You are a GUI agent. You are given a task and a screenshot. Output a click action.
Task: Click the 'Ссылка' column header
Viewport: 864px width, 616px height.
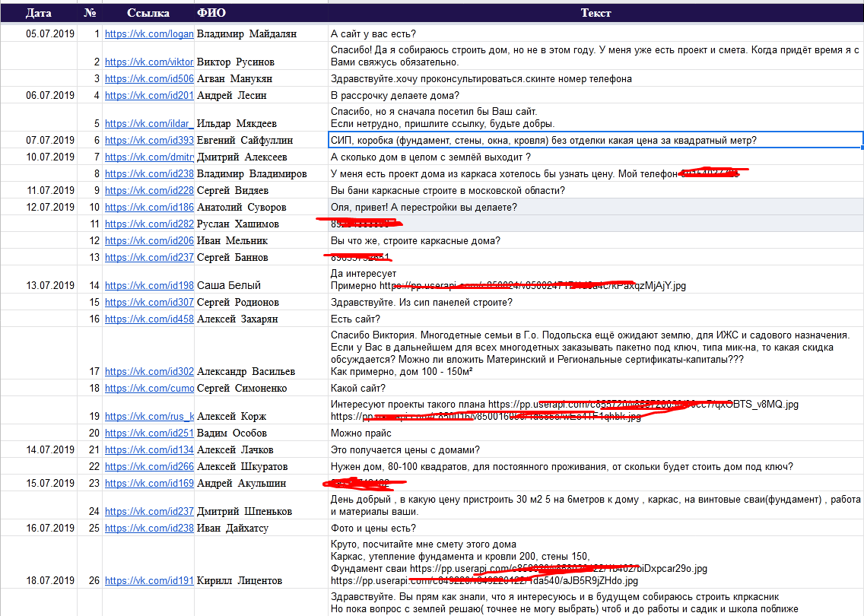[148, 13]
